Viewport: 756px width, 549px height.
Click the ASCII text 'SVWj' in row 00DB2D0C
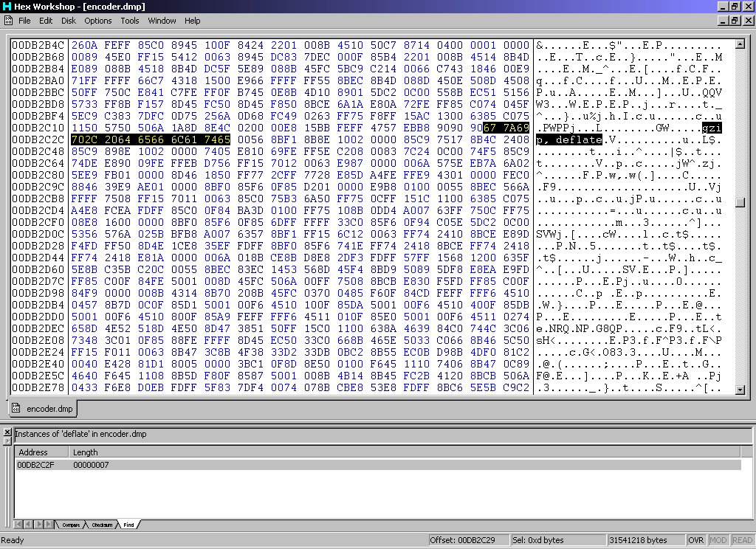pyautogui.click(x=549, y=234)
